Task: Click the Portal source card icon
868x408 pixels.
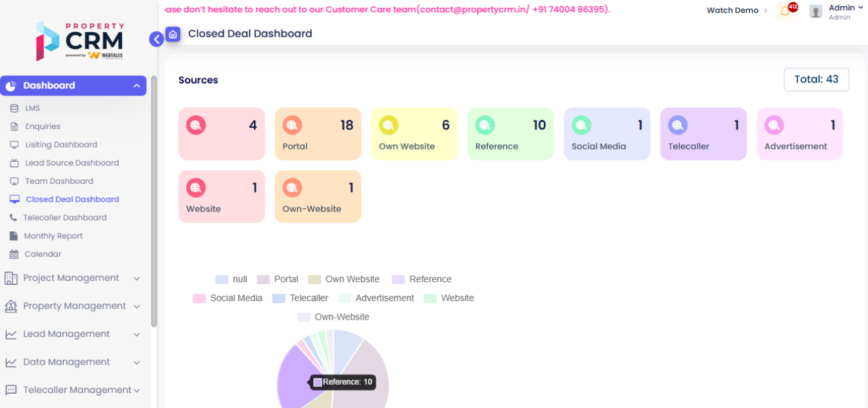Action: (x=292, y=125)
